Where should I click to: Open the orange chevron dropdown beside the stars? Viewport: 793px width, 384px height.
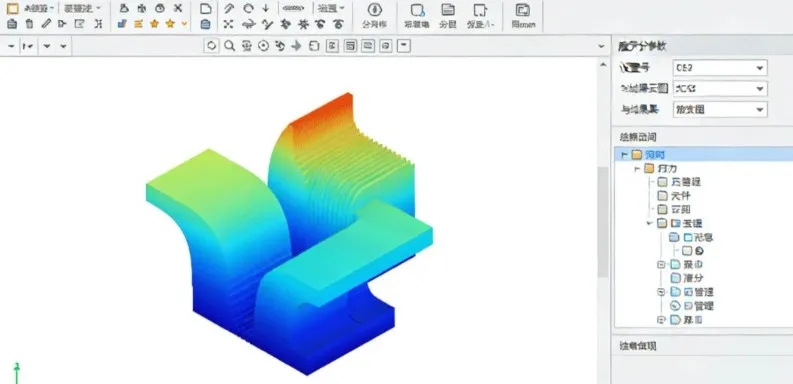coord(184,24)
